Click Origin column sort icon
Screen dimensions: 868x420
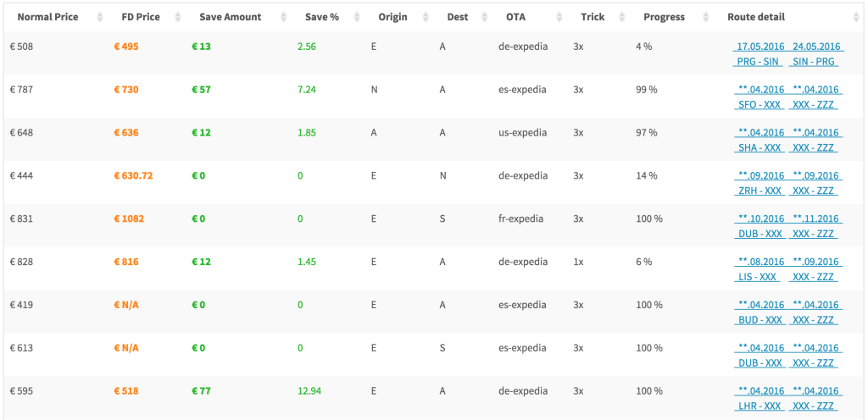tap(426, 18)
